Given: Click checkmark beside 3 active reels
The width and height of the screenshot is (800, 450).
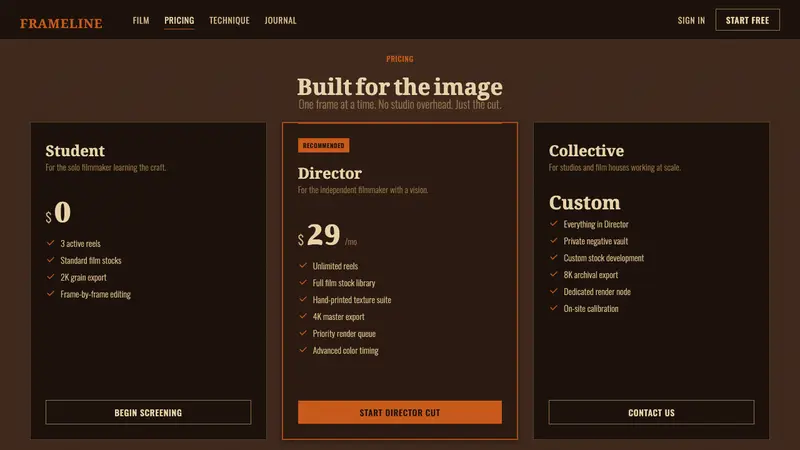Looking at the screenshot, I should [51, 243].
